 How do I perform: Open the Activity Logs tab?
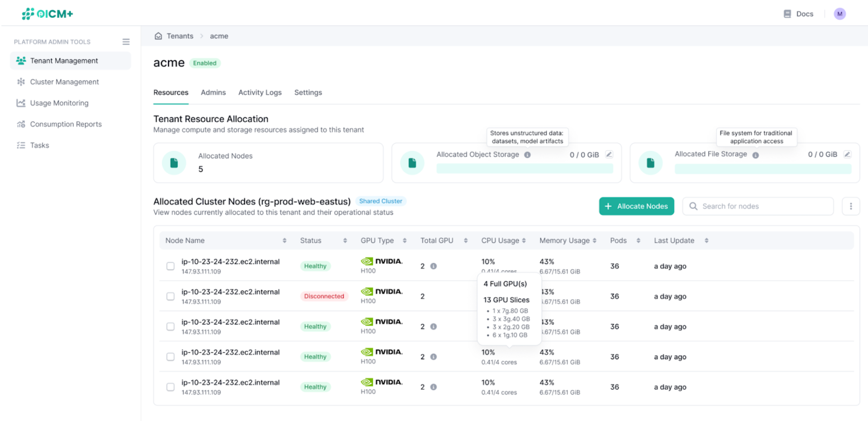pos(260,92)
